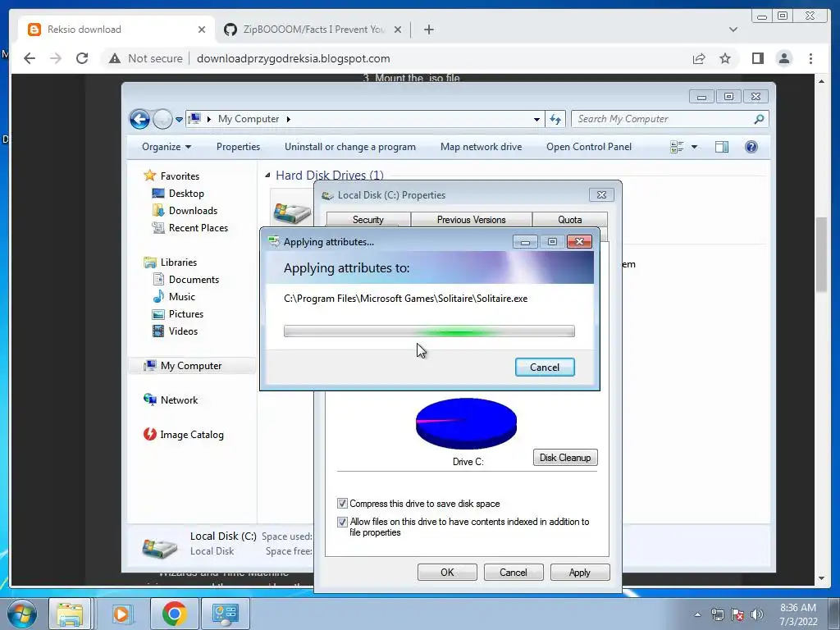Reload the page in Chrome
Screen dimensions: 840x630
tap(82, 58)
